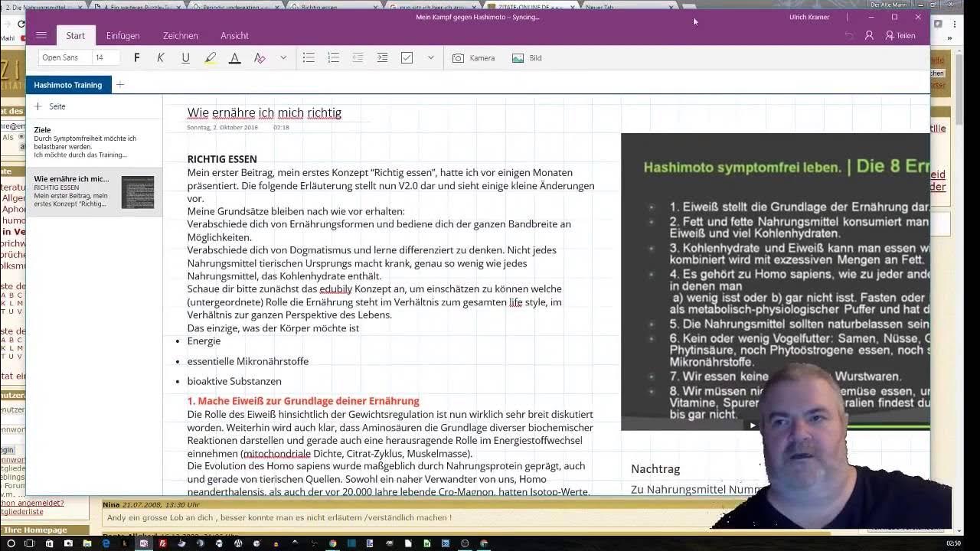Select the yellow highlighter tool
The image size is (980, 551).
click(x=211, y=57)
